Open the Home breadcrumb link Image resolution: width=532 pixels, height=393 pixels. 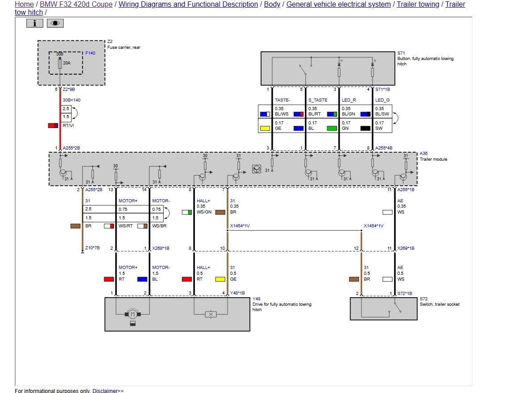tap(24, 4)
